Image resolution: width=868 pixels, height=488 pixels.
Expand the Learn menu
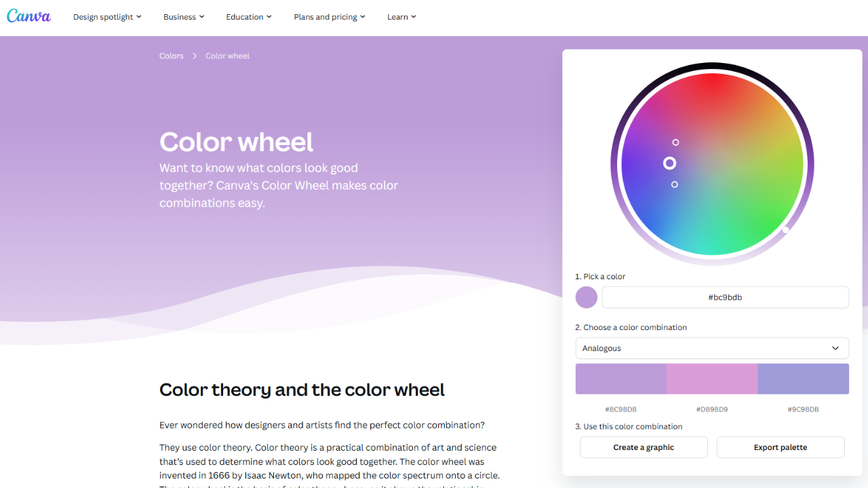[401, 17]
